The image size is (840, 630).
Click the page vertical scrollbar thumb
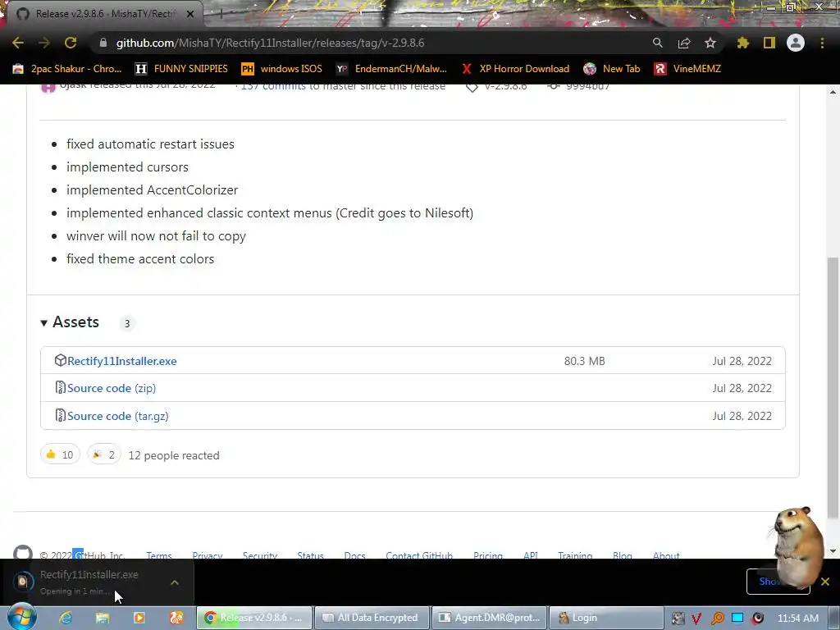[x=832, y=388]
